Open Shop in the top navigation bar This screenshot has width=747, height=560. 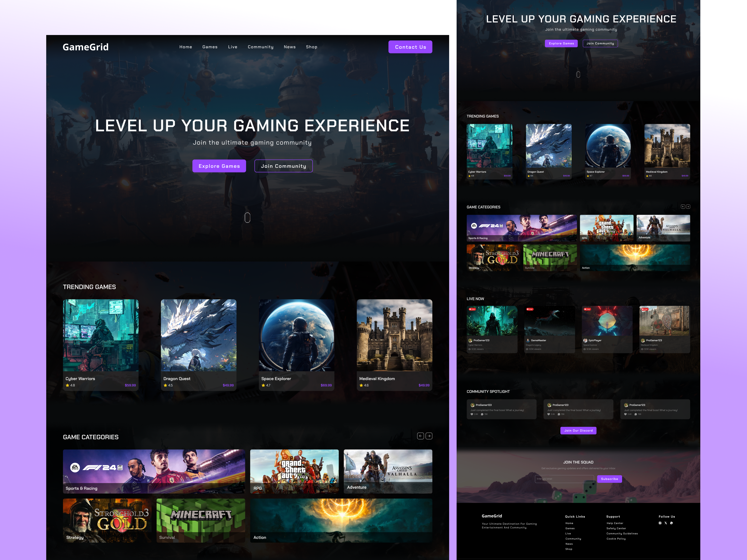click(x=312, y=47)
